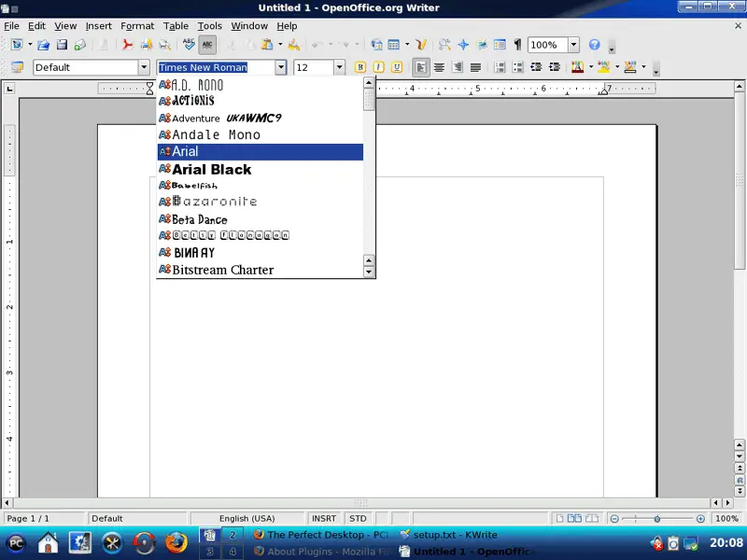Image resolution: width=747 pixels, height=560 pixels.
Task: Toggle AutoSpellcheck
Action: 207,45
